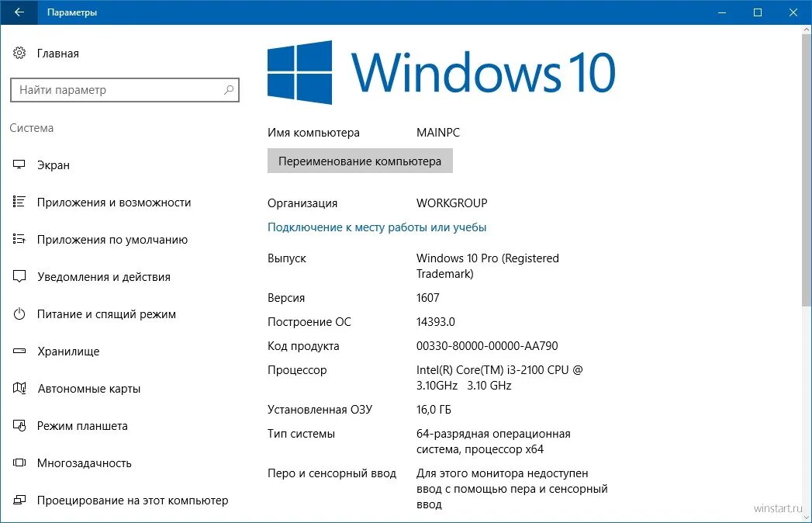Switch to Режим планшета settings

[82, 426]
